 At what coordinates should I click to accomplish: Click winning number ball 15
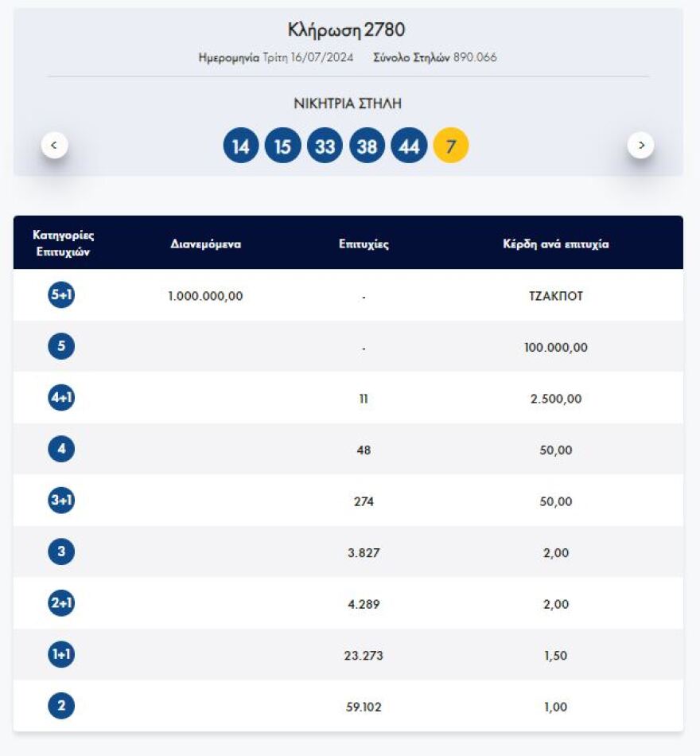tap(283, 146)
